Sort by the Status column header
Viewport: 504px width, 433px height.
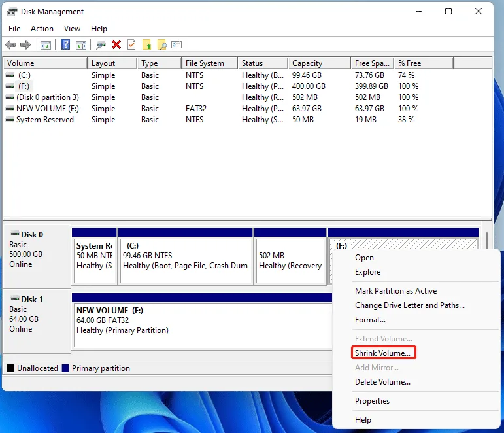click(x=263, y=63)
